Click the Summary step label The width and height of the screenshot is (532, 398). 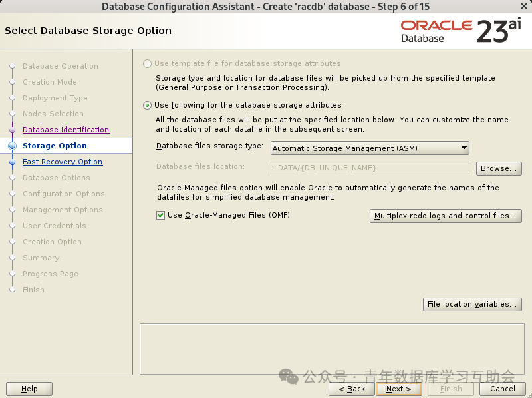coord(41,258)
